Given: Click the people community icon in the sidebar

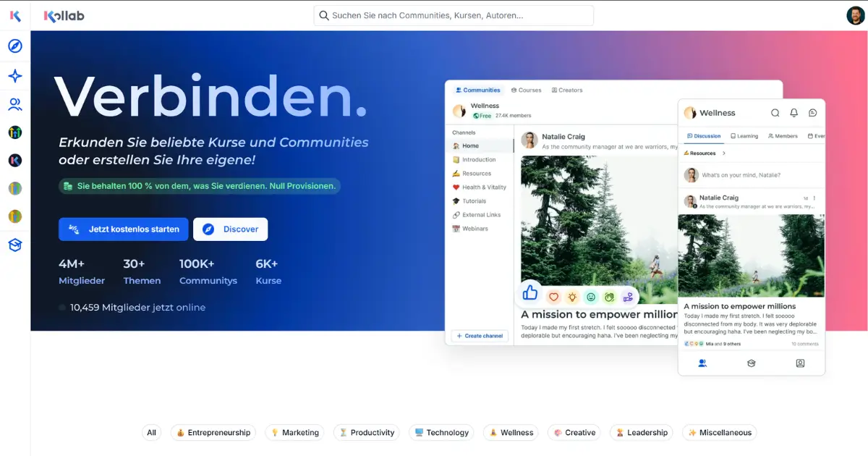Looking at the screenshot, I should [14, 104].
